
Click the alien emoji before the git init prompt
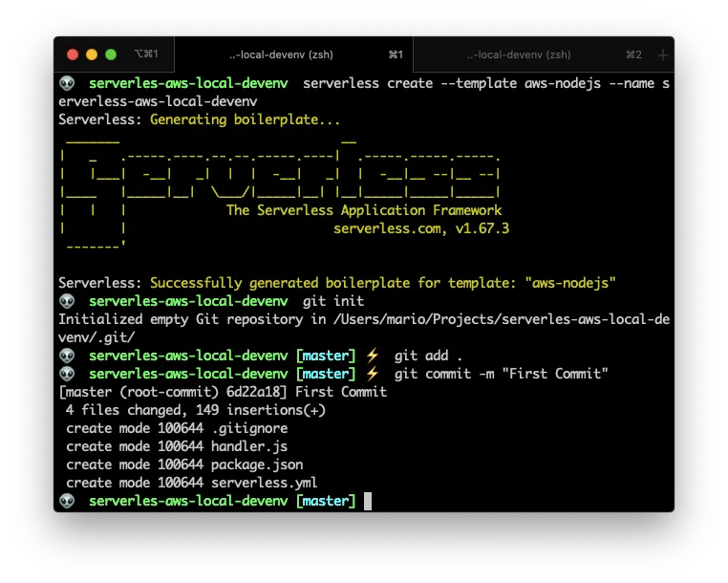point(67,301)
